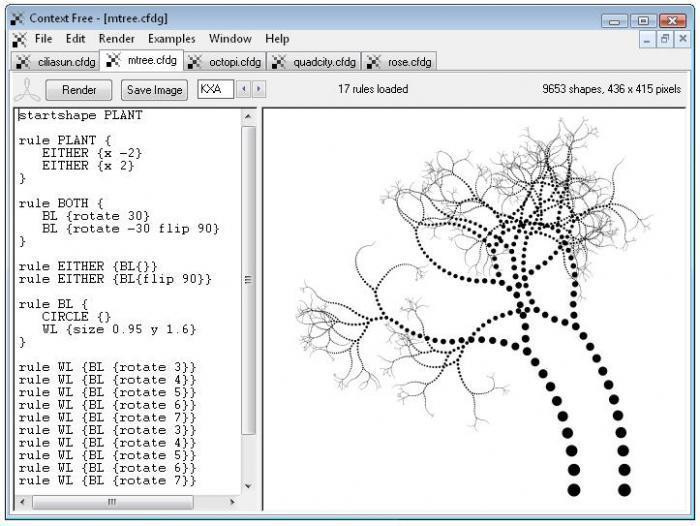The image size is (700, 526).
Task: Click the three-loop logo beside Render button
Action: [27, 90]
